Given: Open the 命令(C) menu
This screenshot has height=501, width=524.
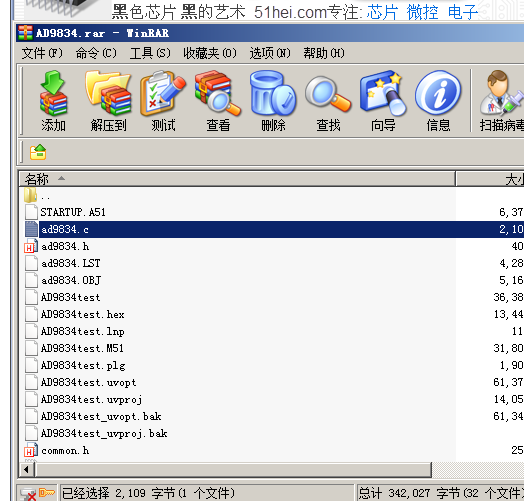Looking at the screenshot, I should [96, 53].
